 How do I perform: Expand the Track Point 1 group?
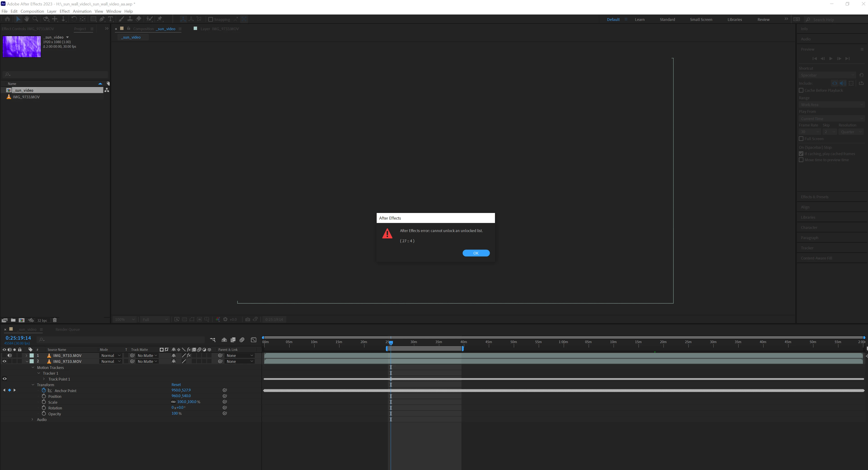click(x=44, y=379)
